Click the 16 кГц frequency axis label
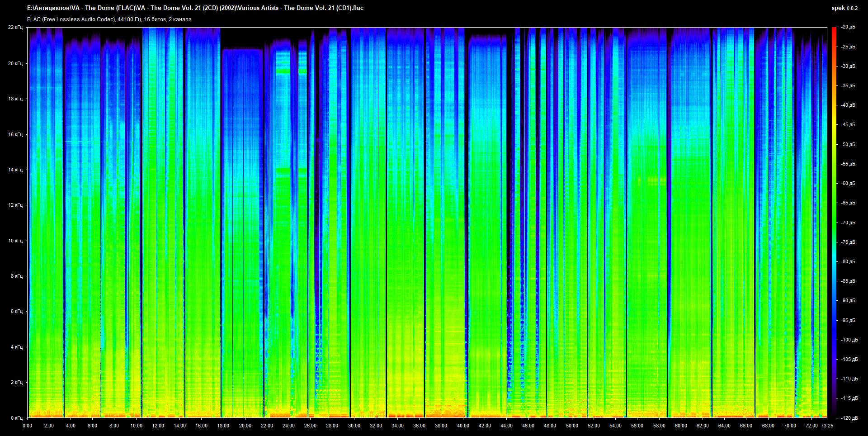The height and width of the screenshot is (436, 868). pos(15,134)
